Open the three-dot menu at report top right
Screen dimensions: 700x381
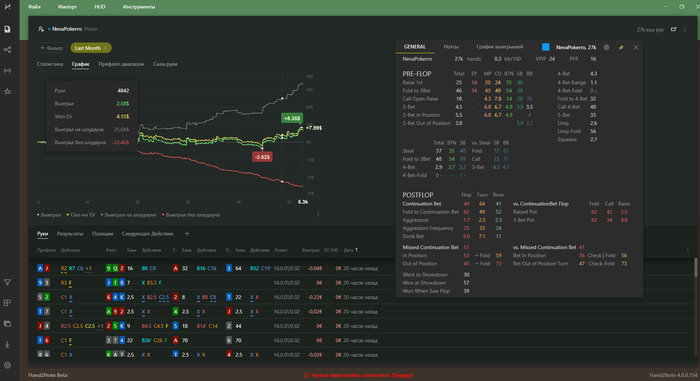685,29
